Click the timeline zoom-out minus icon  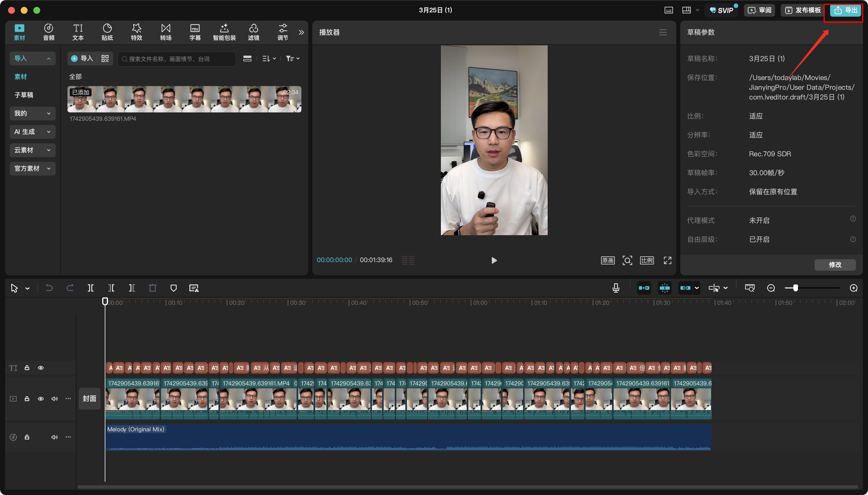771,288
